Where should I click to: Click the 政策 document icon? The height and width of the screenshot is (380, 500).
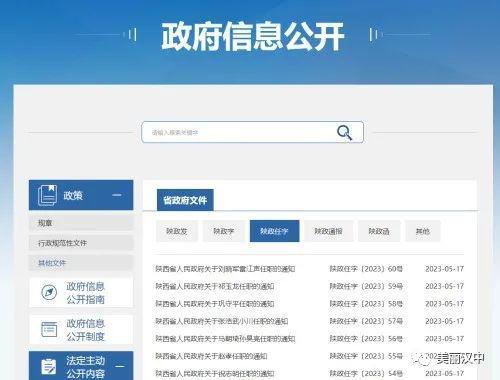coord(48,195)
